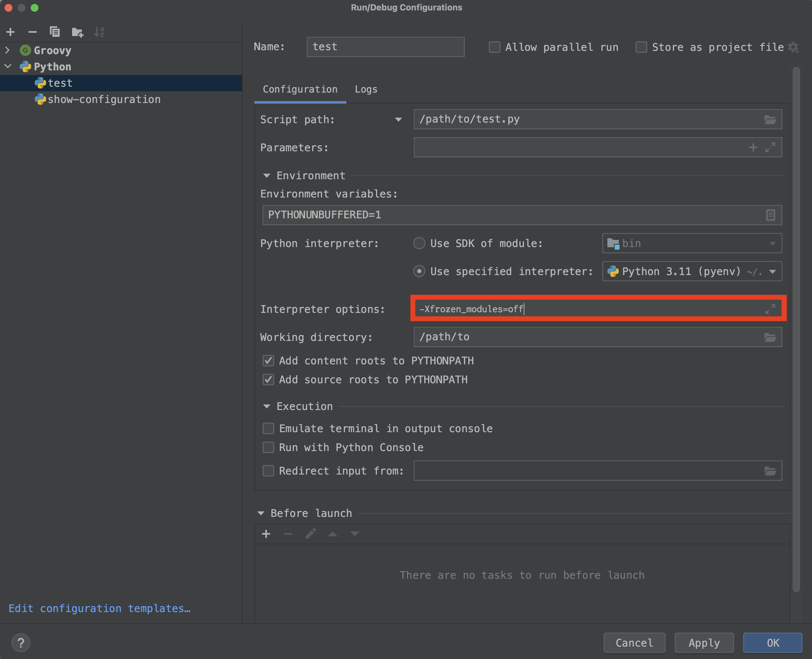Screen dimensions: 812x659
Task: Open the environment variables editor
Action: point(770,215)
